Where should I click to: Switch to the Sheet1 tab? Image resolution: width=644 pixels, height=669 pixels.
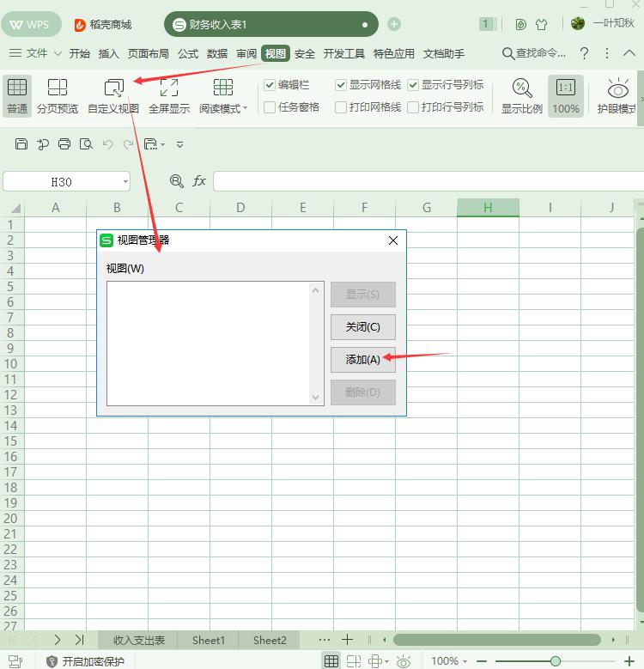pyautogui.click(x=208, y=640)
